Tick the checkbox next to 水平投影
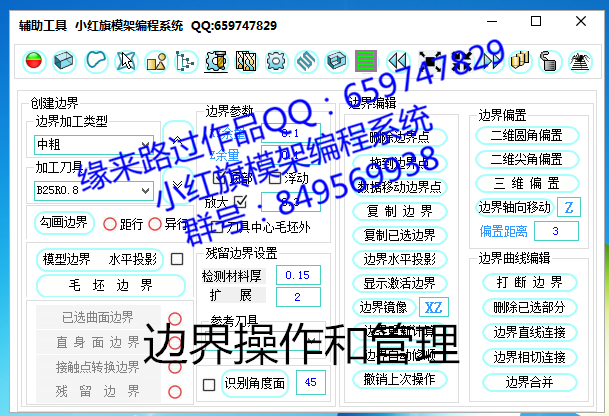609x416 pixels. (x=177, y=259)
